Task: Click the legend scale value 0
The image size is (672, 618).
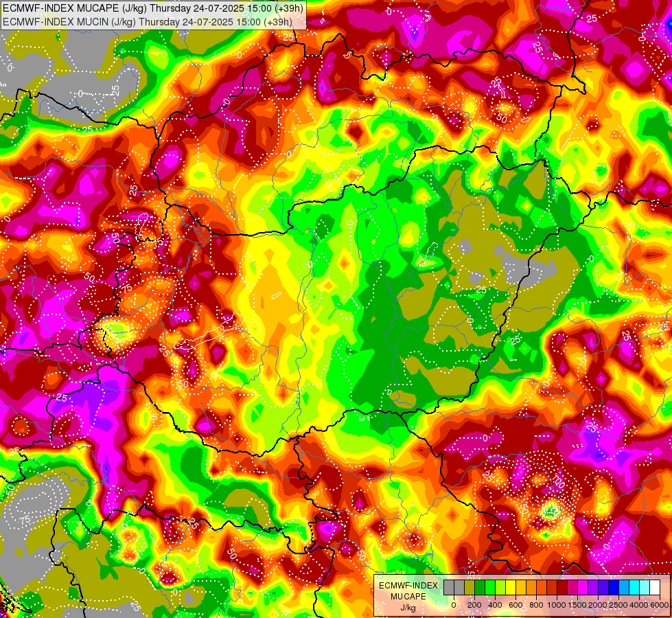Action: (x=454, y=605)
